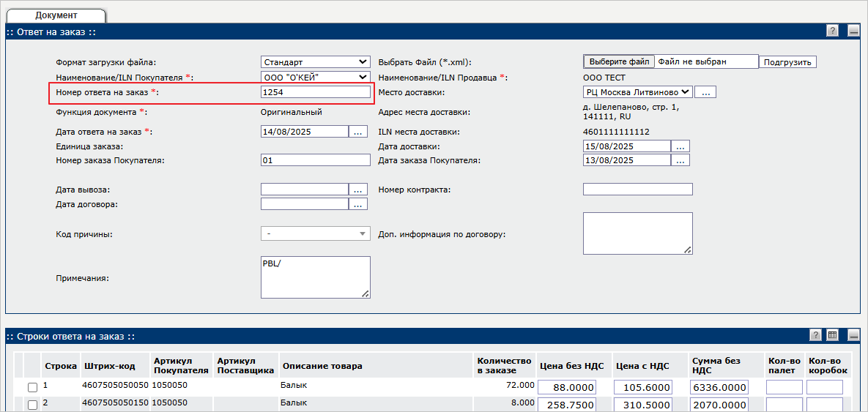
Task: Open date picker for pickup date
Action: (357, 190)
